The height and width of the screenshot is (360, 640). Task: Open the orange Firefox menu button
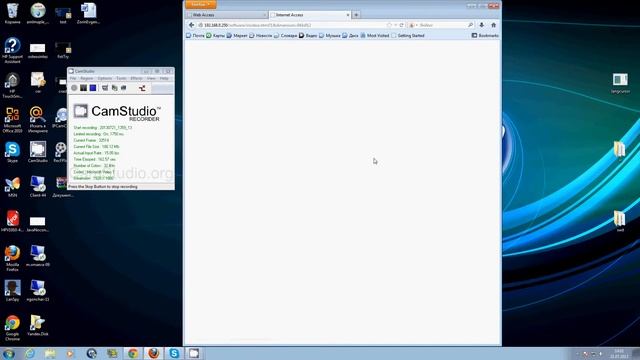click(x=201, y=4)
